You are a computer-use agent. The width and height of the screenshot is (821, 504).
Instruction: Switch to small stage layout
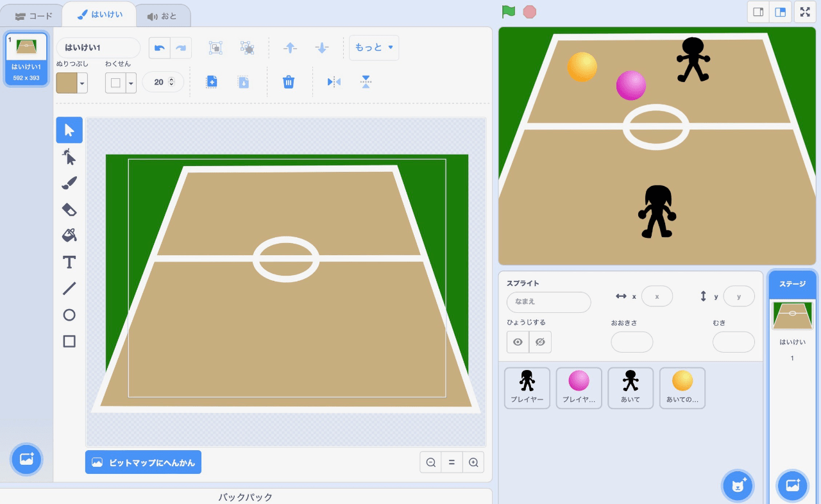(758, 12)
